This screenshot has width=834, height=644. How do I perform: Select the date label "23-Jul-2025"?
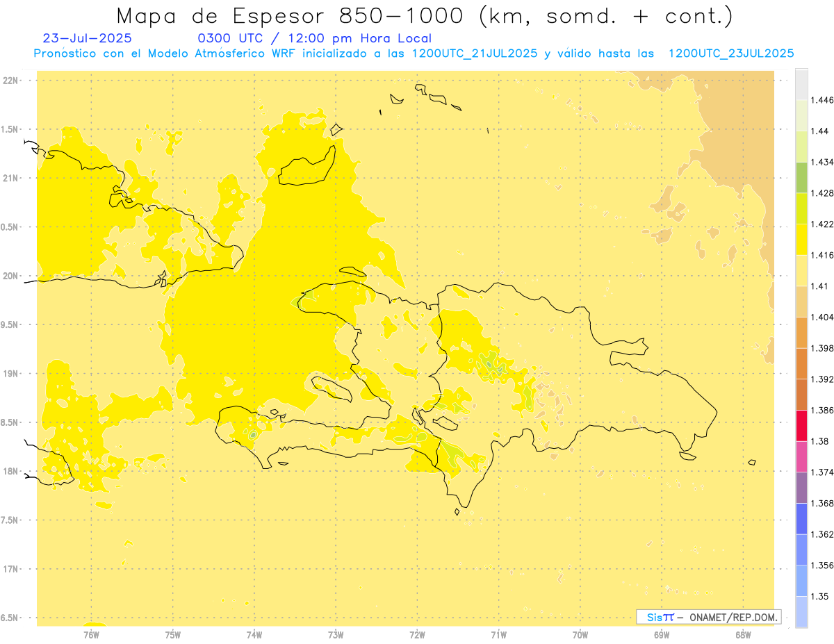point(87,39)
